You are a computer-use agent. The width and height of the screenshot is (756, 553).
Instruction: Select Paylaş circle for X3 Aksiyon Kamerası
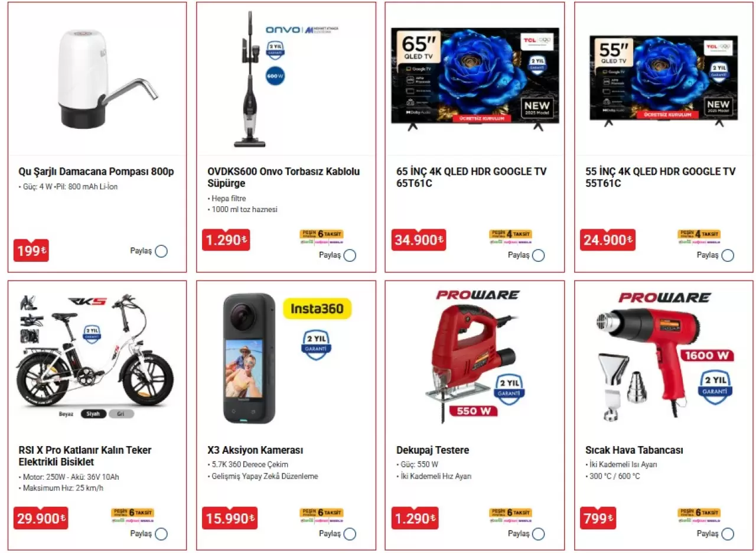pyautogui.click(x=350, y=534)
